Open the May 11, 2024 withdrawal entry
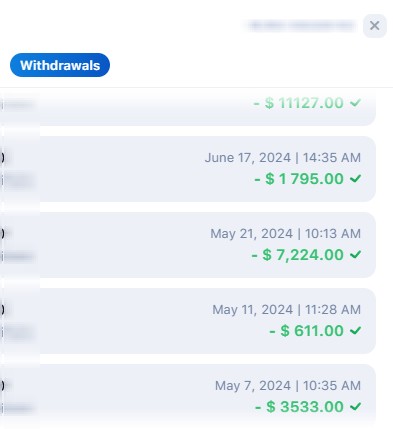This screenshot has height=429, width=393. point(188,321)
